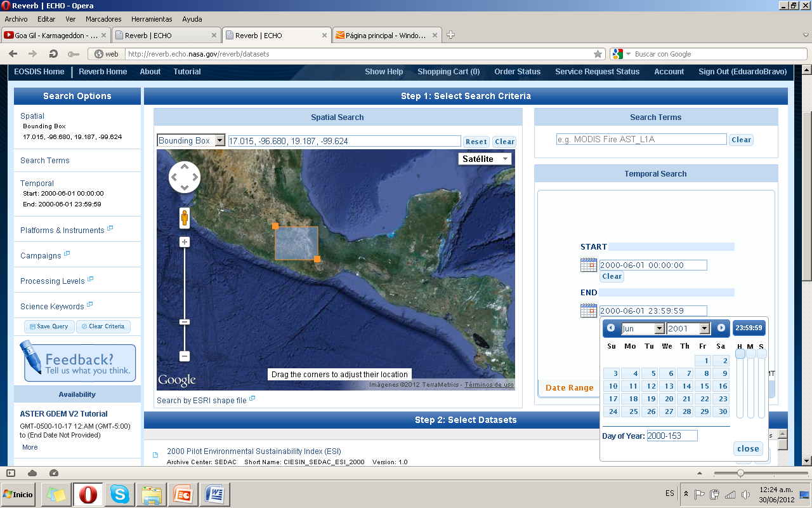Viewport: 812px width, 508px height.
Task: Open END date calendar icon
Action: (x=588, y=311)
